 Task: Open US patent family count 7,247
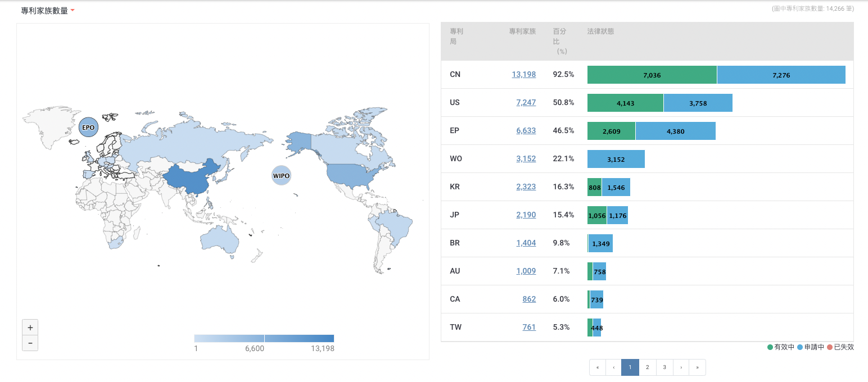click(x=526, y=102)
